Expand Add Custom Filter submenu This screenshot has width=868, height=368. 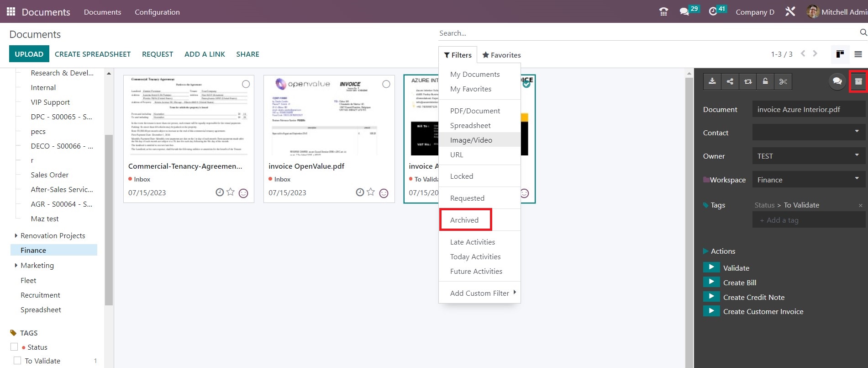point(479,293)
